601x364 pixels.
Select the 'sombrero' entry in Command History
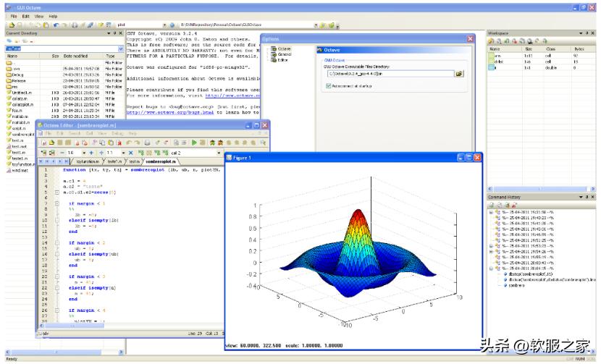(516, 285)
